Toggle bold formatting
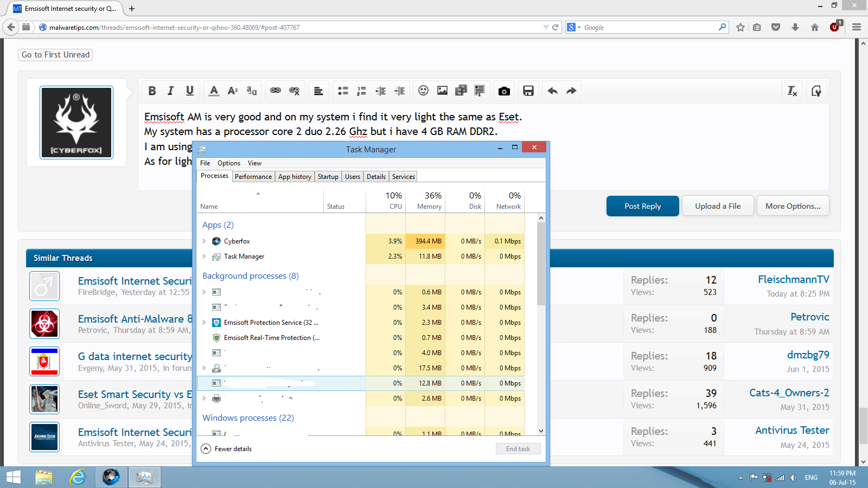This screenshot has height=488, width=868. [x=152, y=91]
